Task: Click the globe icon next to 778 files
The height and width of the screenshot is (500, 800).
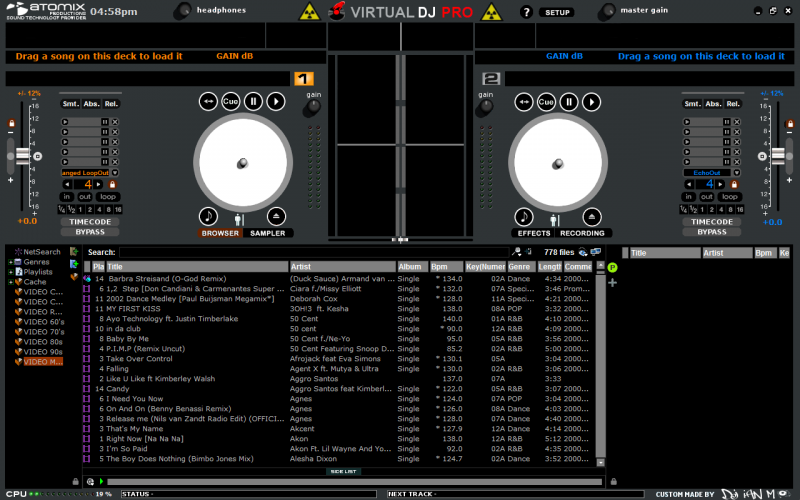Action: [x=583, y=252]
